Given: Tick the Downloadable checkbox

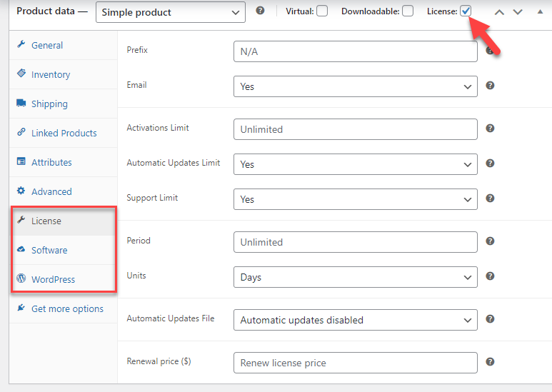Looking at the screenshot, I should tap(407, 11).
